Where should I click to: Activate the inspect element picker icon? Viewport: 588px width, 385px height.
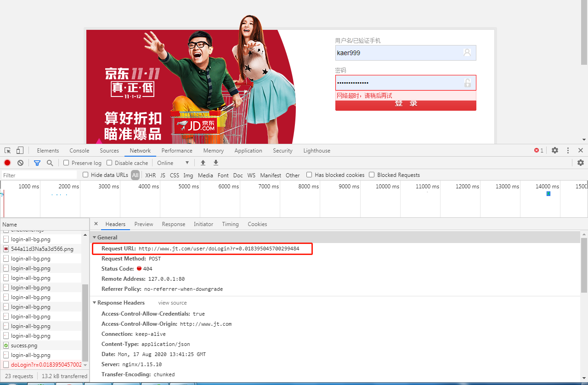point(8,151)
